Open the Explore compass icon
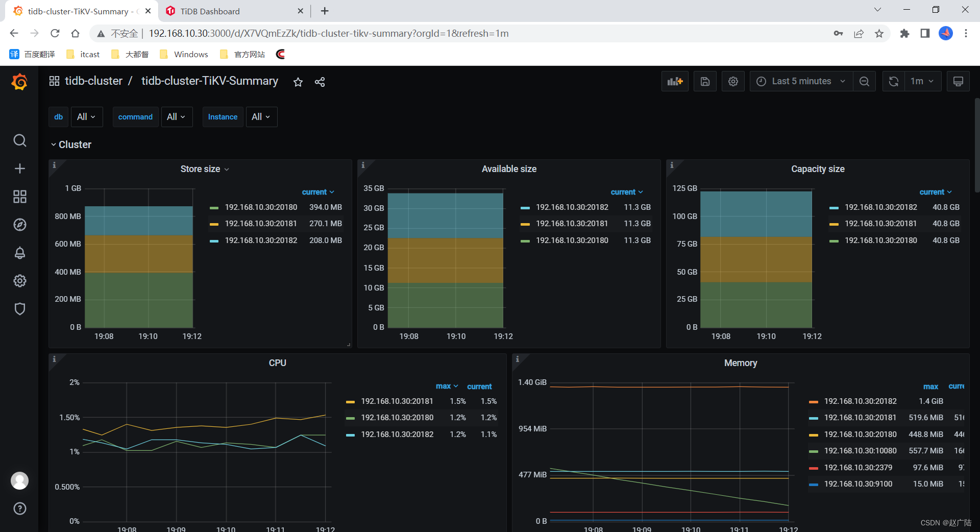The height and width of the screenshot is (532, 980). tap(19, 225)
